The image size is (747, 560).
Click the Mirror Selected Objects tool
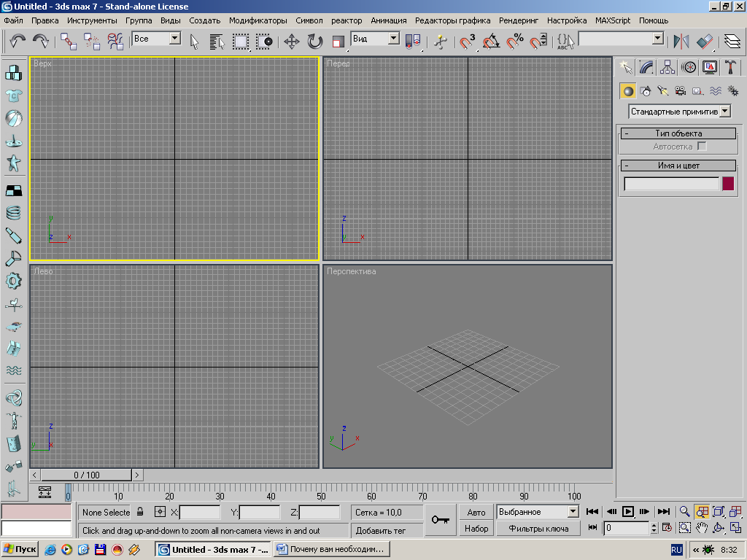[x=681, y=41]
